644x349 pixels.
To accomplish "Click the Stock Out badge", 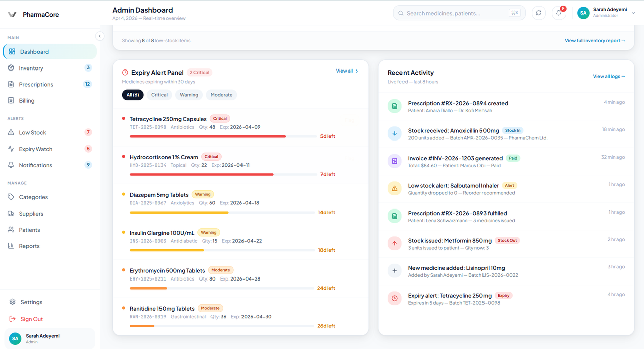I will 507,241.
